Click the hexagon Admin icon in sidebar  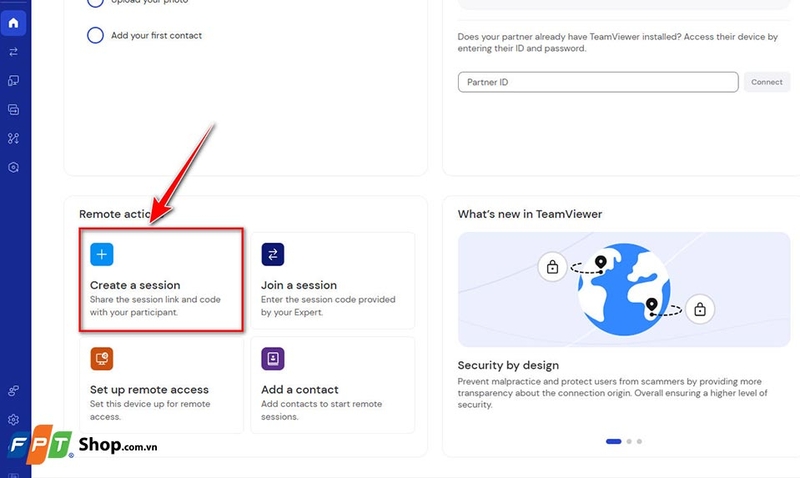14,167
